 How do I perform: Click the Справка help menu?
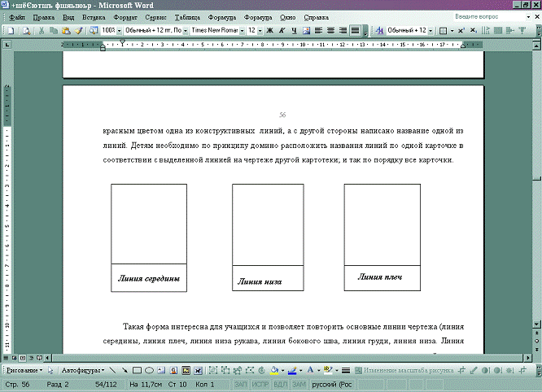pos(316,17)
